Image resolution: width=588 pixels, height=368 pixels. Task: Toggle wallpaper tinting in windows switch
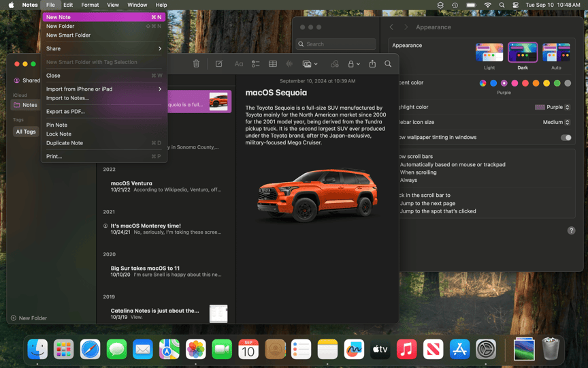pyautogui.click(x=566, y=138)
